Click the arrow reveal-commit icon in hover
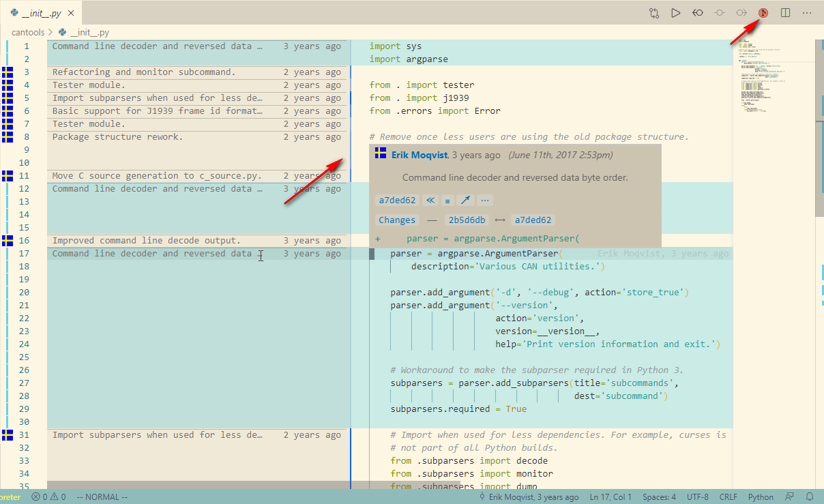 pos(466,201)
